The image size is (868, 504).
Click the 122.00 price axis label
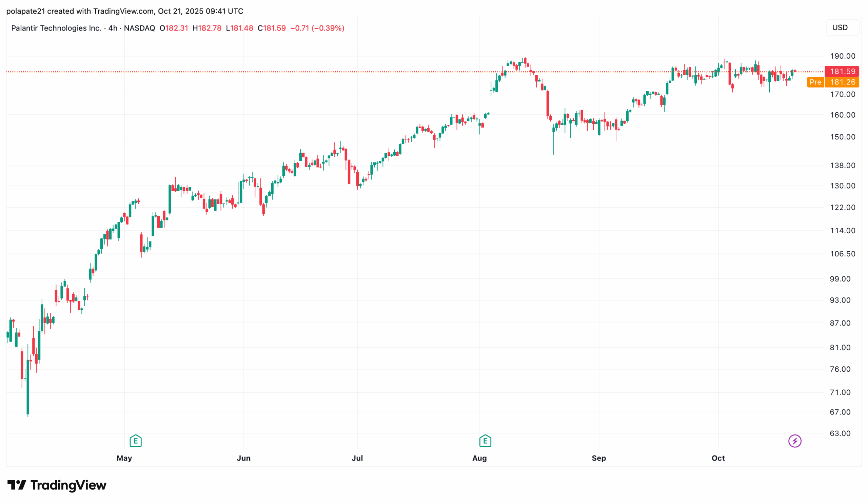(843, 207)
